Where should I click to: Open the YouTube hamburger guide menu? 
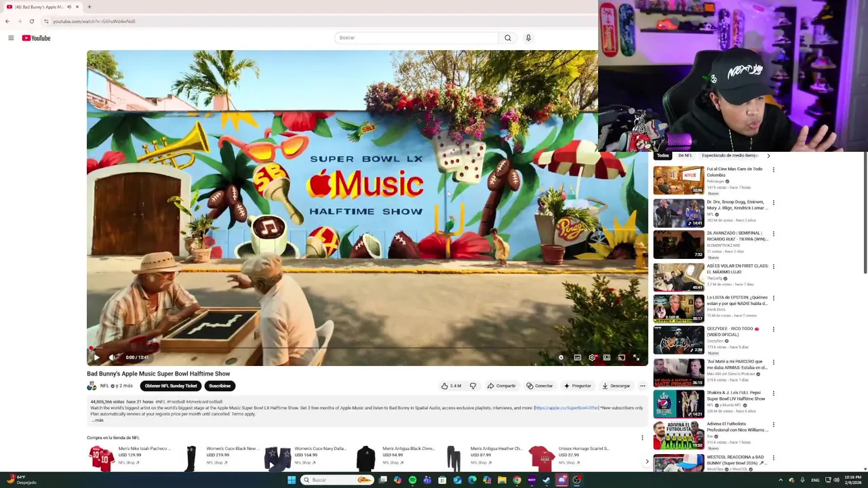coord(11,38)
